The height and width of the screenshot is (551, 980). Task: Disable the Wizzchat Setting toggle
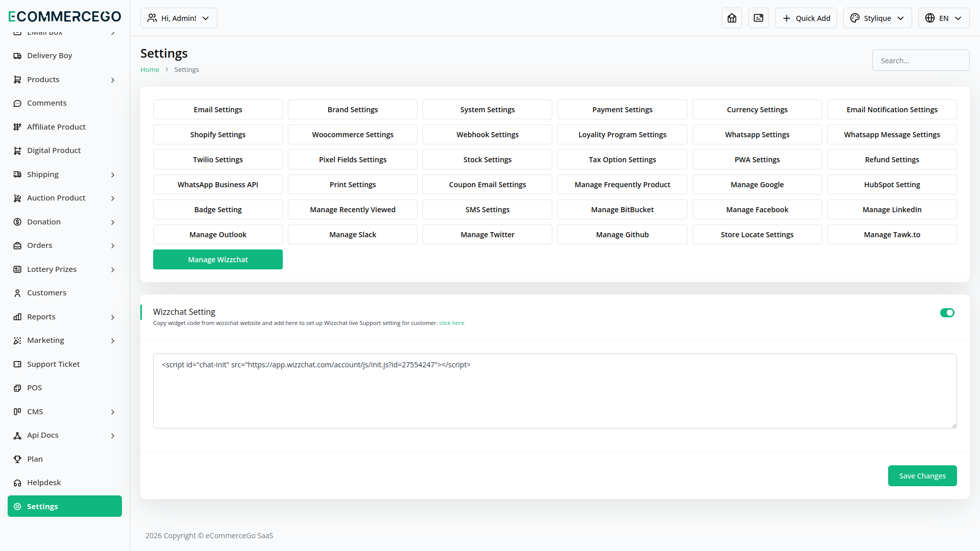[x=947, y=313]
